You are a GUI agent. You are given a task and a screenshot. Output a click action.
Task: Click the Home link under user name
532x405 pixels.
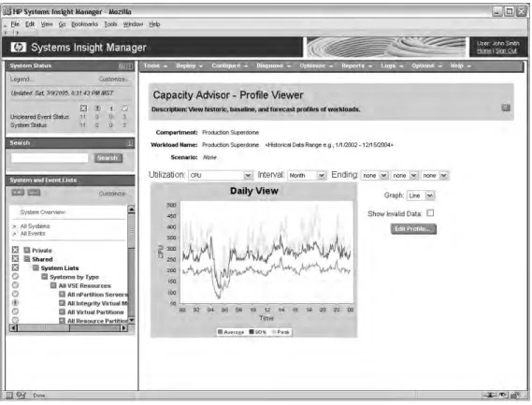tap(483, 51)
